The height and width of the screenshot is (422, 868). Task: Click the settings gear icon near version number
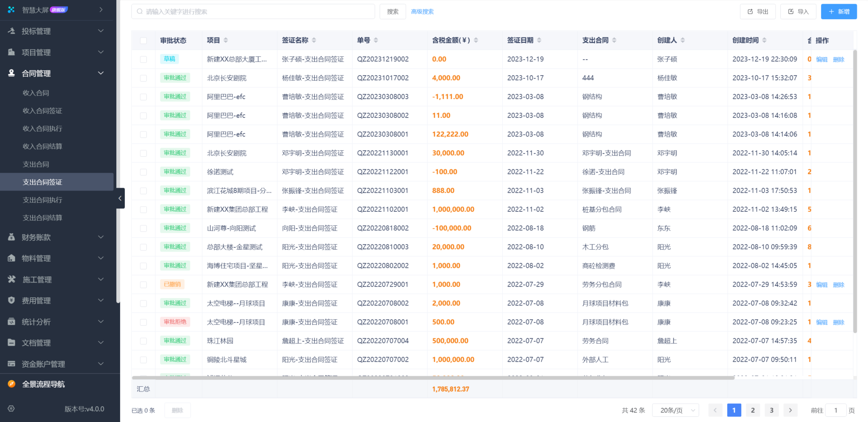coord(11,409)
